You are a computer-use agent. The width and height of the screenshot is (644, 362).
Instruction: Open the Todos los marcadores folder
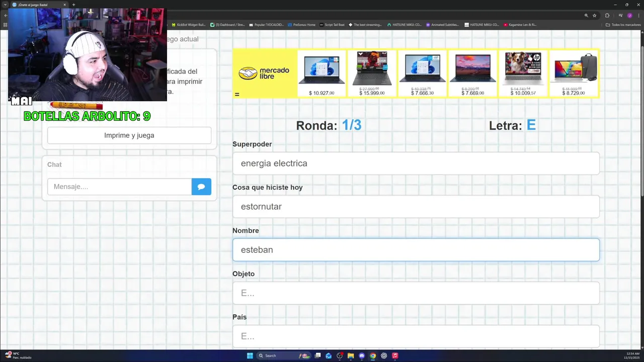point(623,25)
